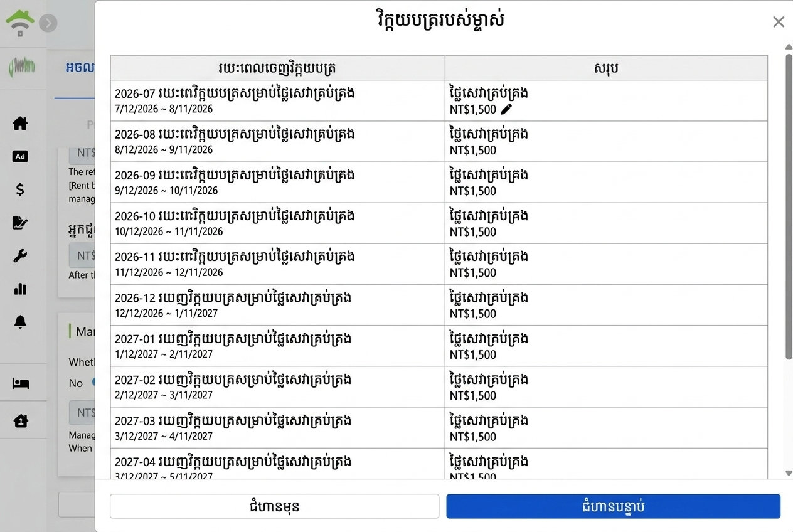Click NT$1,500 summary in 2027-02 row
This screenshot has width=793, height=532.
473,396
